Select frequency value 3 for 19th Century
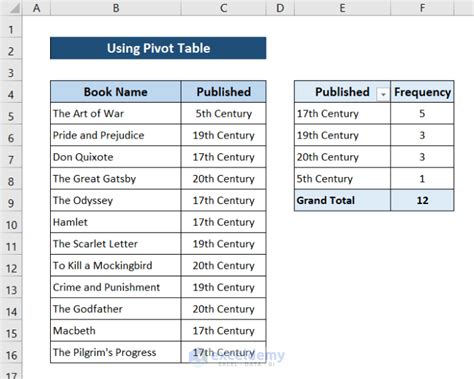The image size is (474, 379). point(422,135)
